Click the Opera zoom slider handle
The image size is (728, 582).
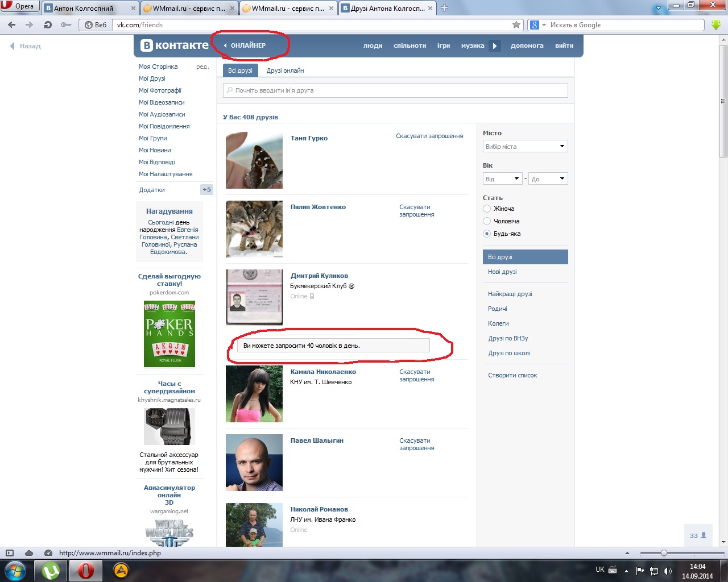click(664, 553)
